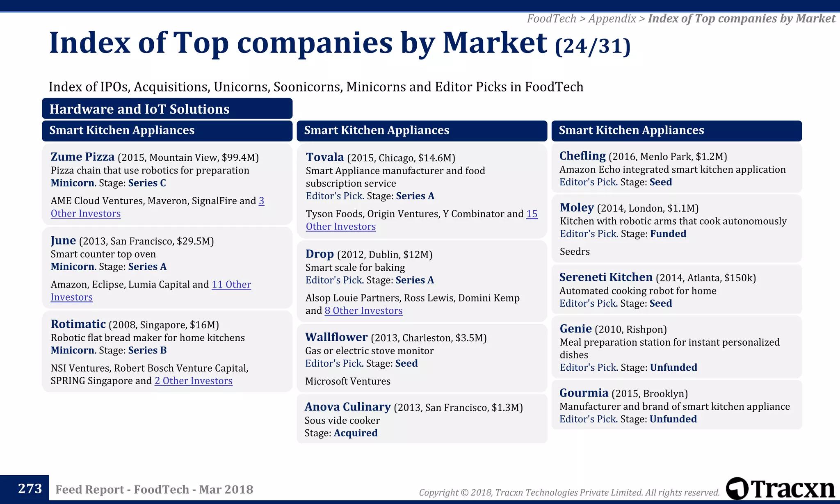Viewport: 840px width, 504px height.
Task: Select the Genie company name
Action: pos(575,329)
